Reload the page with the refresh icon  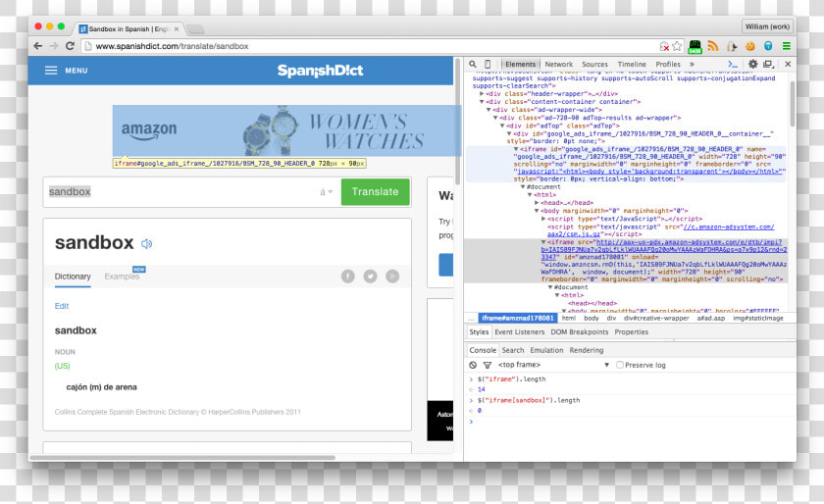tap(70, 46)
